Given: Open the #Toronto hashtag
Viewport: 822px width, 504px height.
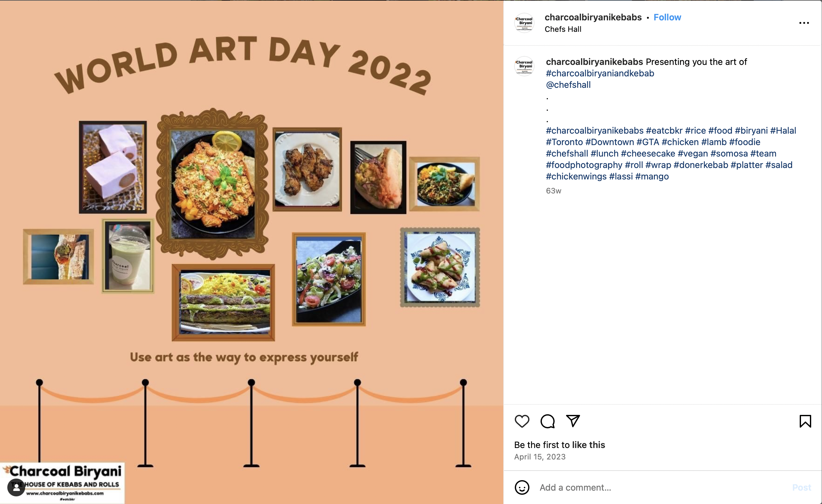Looking at the screenshot, I should [x=564, y=142].
